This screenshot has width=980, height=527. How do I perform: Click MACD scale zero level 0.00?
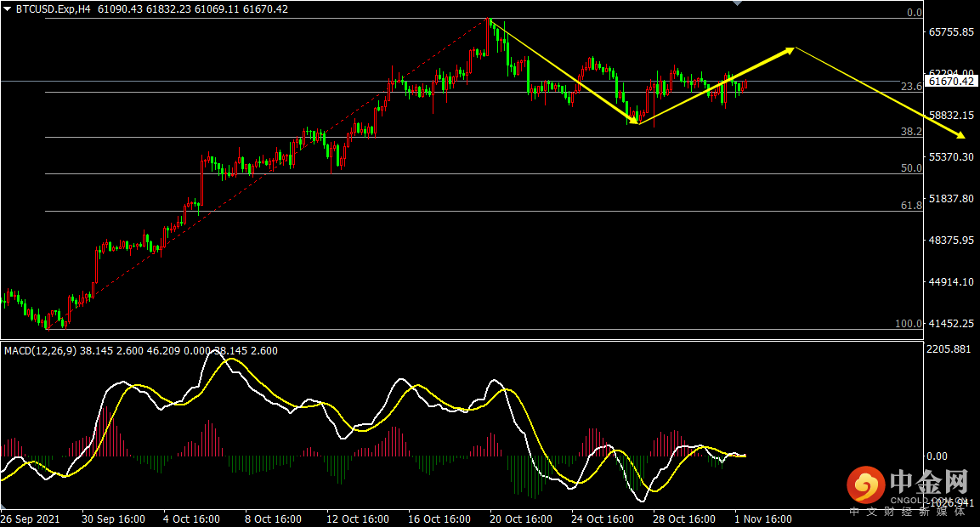937,456
